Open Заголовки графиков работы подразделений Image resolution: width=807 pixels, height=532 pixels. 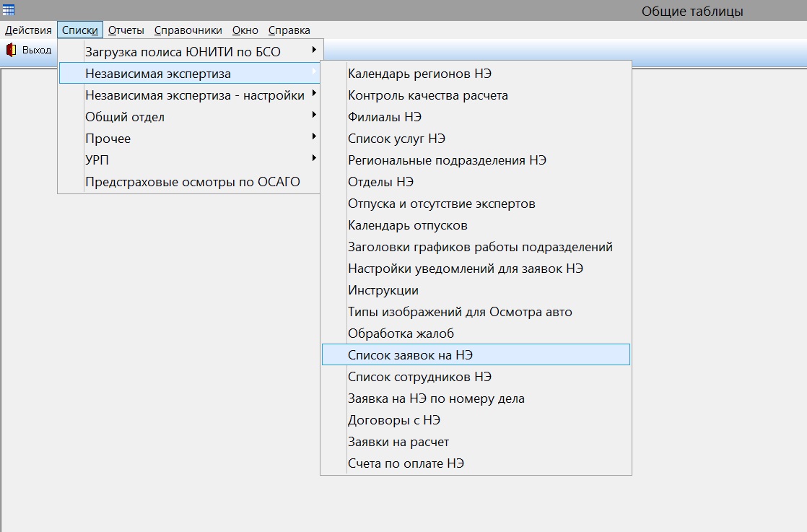(x=476, y=246)
